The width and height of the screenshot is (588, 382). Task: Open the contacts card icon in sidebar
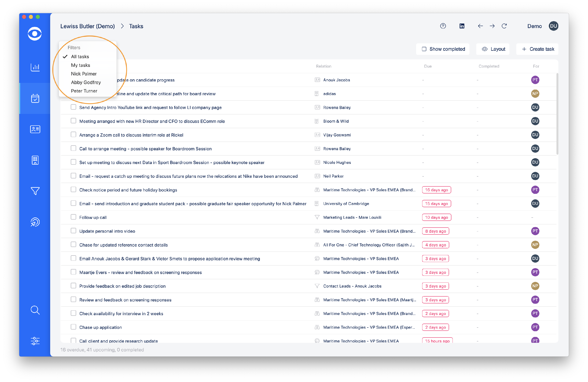coord(35,129)
